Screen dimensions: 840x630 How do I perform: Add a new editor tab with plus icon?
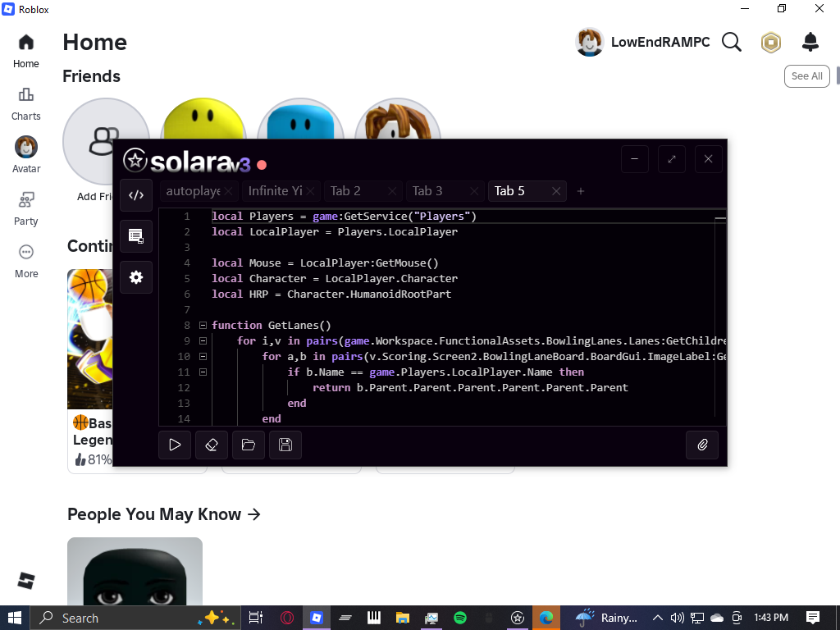(581, 191)
